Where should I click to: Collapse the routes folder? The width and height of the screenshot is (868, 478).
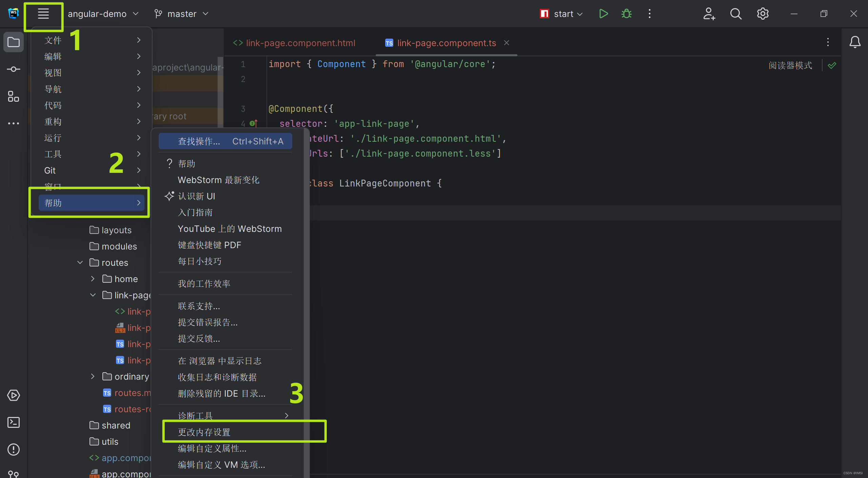point(80,262)
